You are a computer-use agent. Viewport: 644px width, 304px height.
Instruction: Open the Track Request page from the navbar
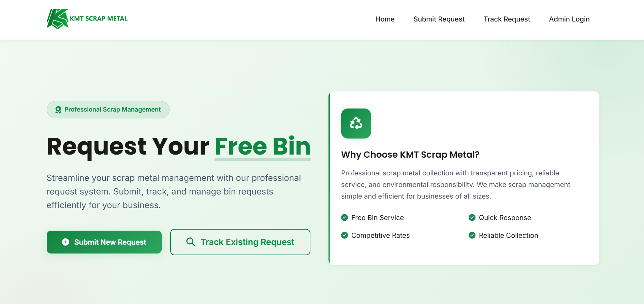pyautogui.click(x=507, y=19)
